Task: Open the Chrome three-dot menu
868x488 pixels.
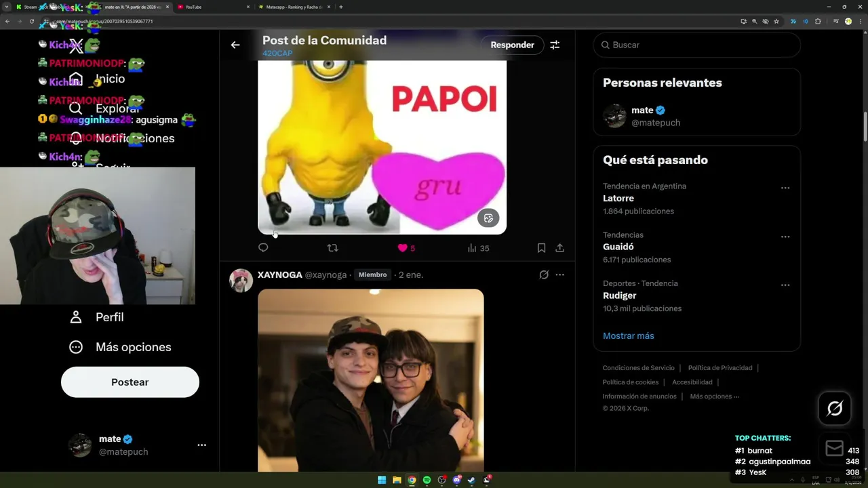Action: [860, 21]
